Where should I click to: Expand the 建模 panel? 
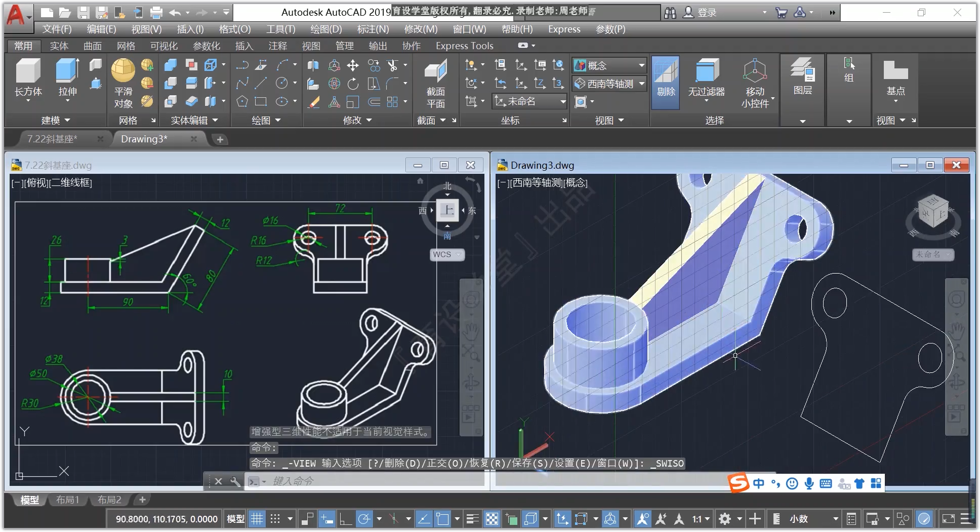[55, 121]
